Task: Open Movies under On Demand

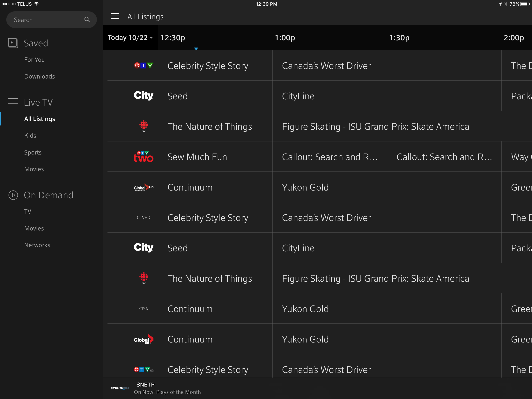Action: coord(34,228)
